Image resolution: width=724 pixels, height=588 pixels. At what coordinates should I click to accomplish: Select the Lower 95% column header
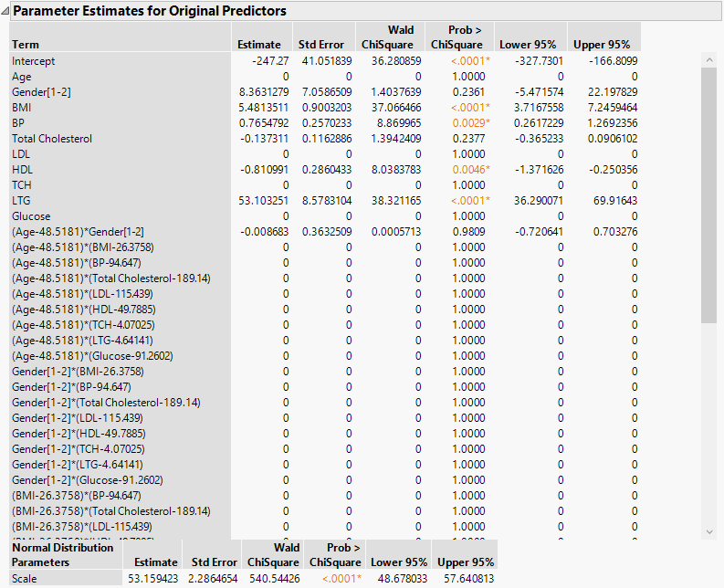[529, 45]
